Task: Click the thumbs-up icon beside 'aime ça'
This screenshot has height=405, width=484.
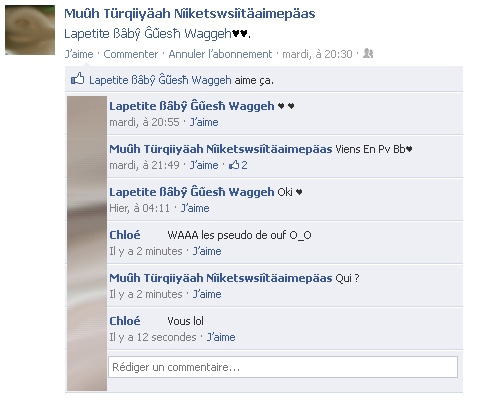Action: point(77,79)
